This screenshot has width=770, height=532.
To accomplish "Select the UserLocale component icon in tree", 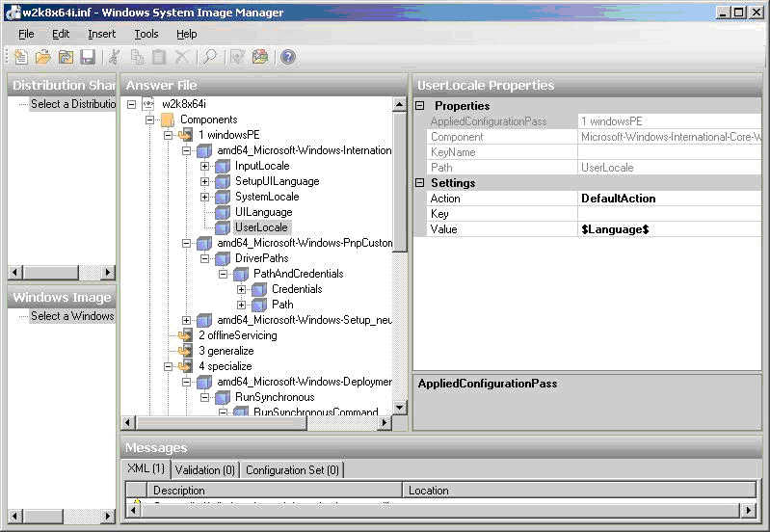I will [222, 227].
